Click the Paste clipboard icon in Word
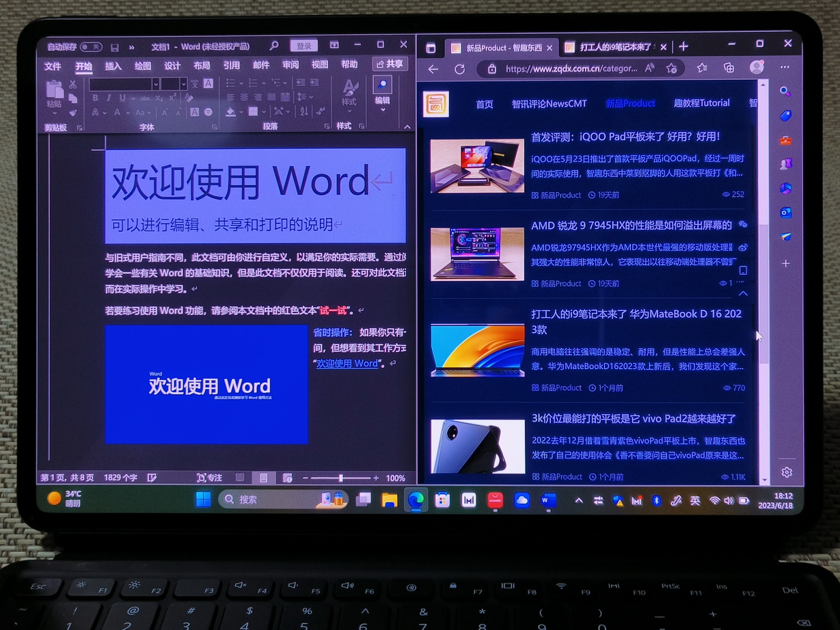The width and height of the screenshot is (840, 630). pyautogui.click(x=54, y=89)
